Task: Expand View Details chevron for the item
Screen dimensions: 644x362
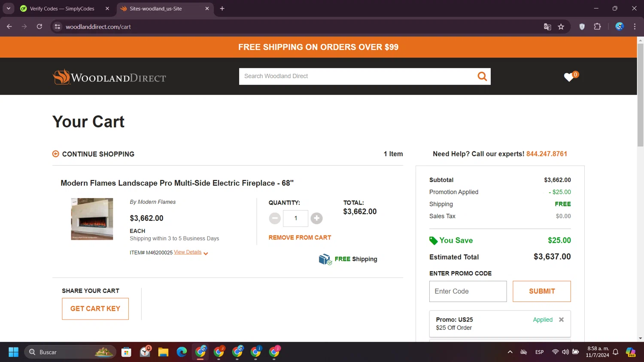Action: (206, 253)
